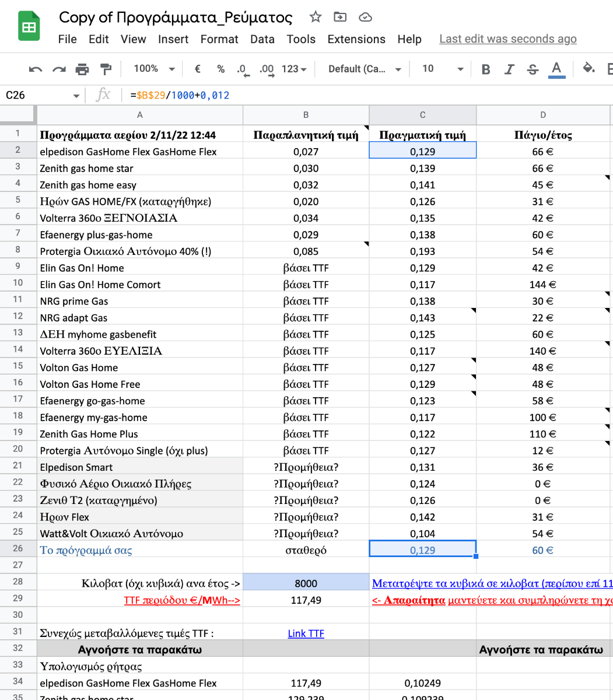Click the formula bar content
The height and width of the screenshot is (700, 613).
pyautogui.click(x=180, y=95)
